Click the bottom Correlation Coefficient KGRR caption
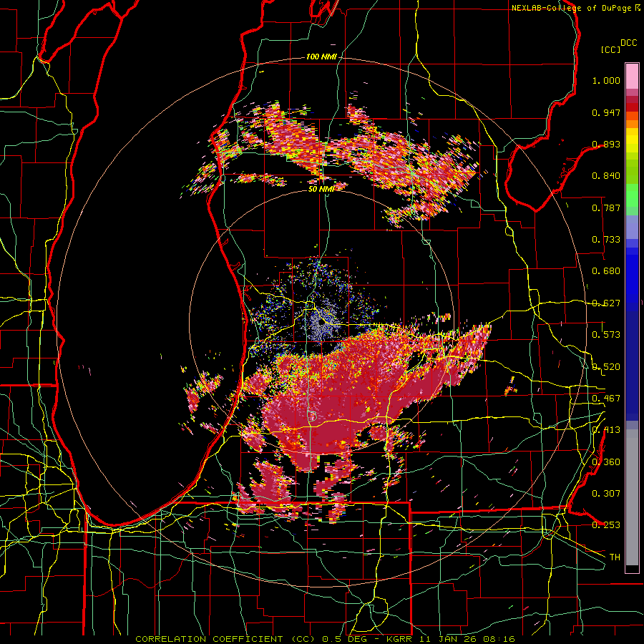 coord(326,639)
